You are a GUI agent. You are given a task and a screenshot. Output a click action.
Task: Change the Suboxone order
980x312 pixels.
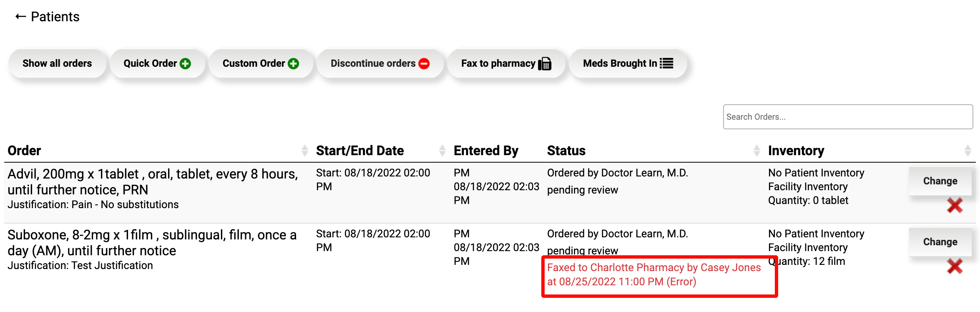940,242
